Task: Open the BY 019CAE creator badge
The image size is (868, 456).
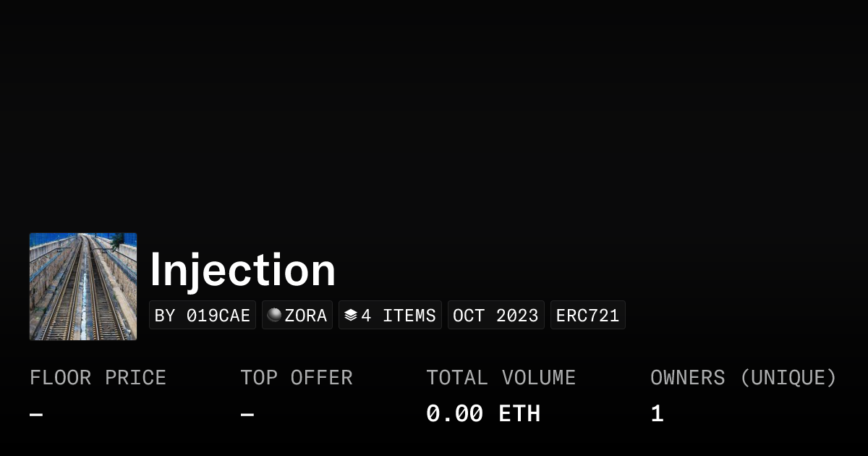Action: [x=203, y=316]
